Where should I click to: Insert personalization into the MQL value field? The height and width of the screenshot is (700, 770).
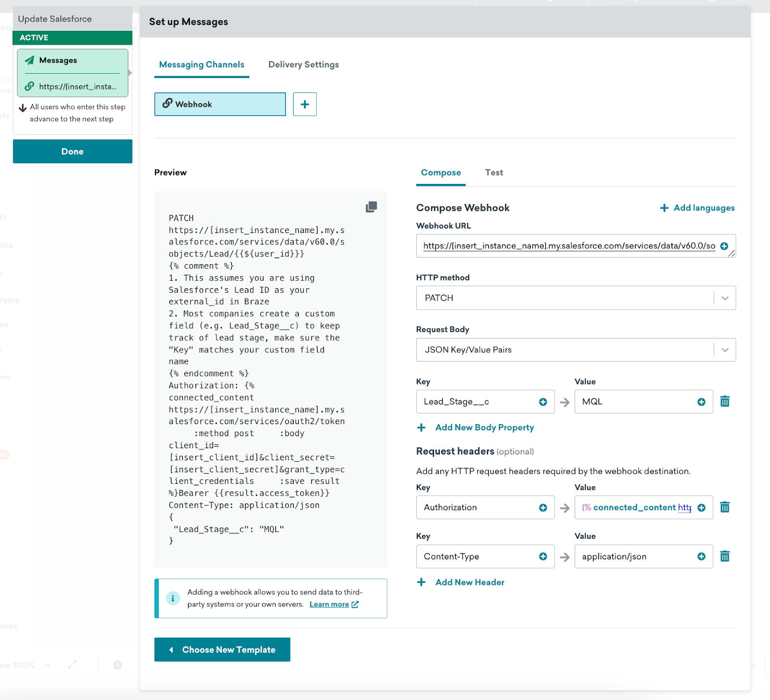[x=701, y=402]
